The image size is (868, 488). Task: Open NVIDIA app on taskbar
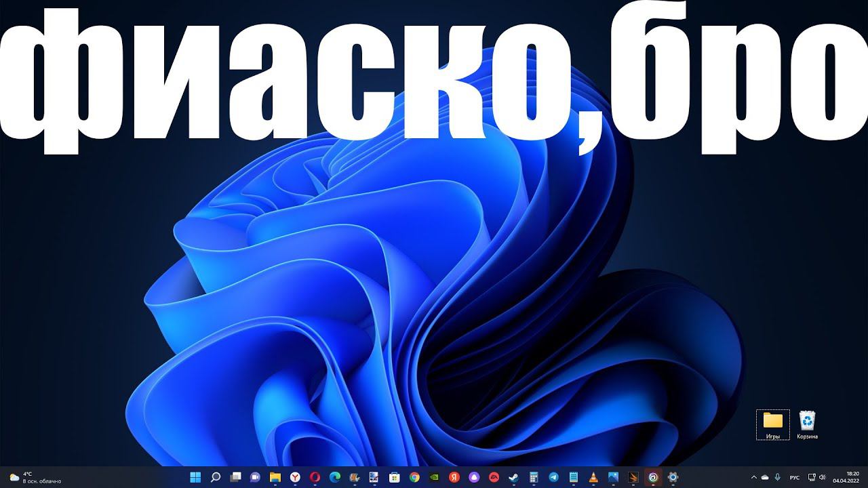(x=434, y=477)
